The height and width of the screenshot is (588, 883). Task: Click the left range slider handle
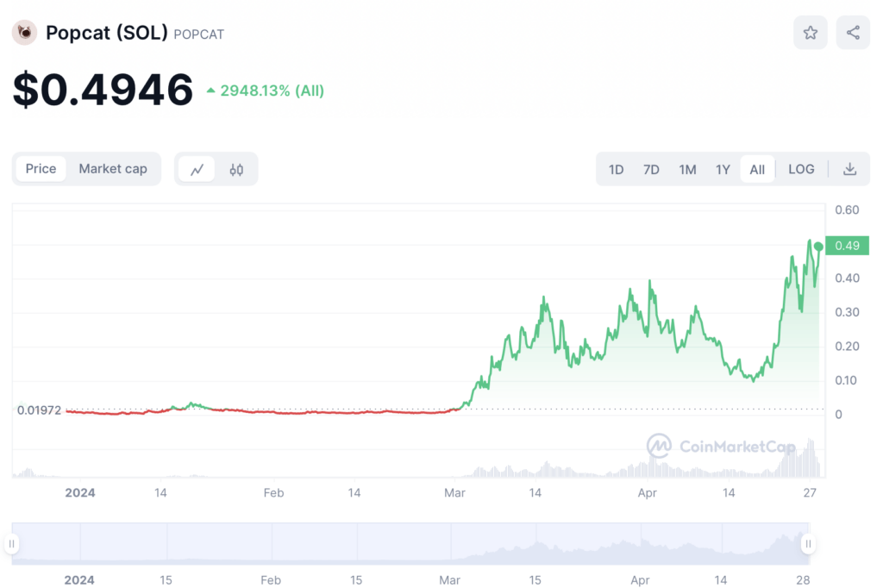[x=12, y=544]
